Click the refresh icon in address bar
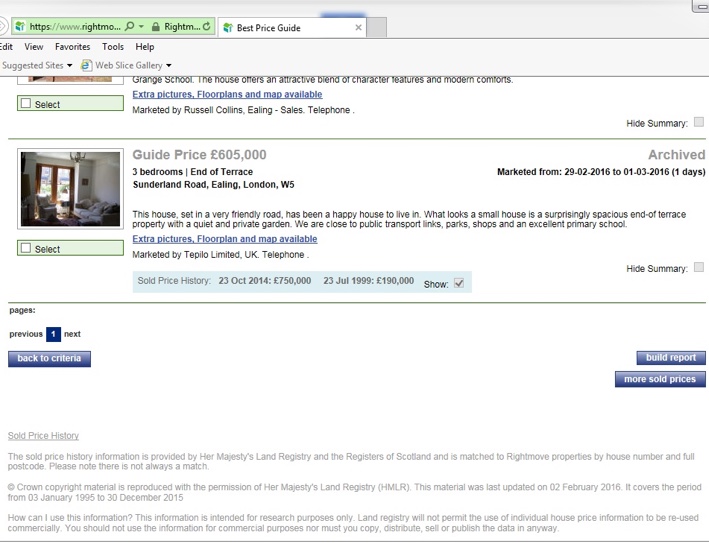Image resolution: width=709 pixels, height=543 pixels. pyautogui.click(x=207, y=27)
